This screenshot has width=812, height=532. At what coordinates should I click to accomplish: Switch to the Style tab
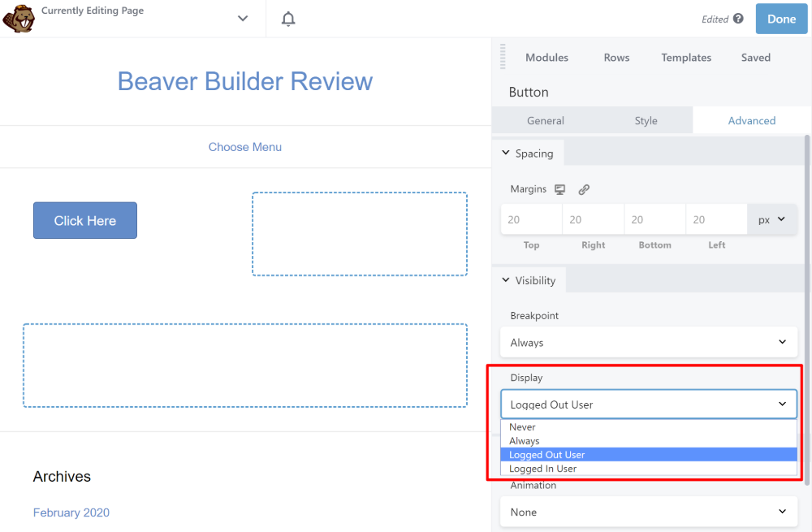646,121
